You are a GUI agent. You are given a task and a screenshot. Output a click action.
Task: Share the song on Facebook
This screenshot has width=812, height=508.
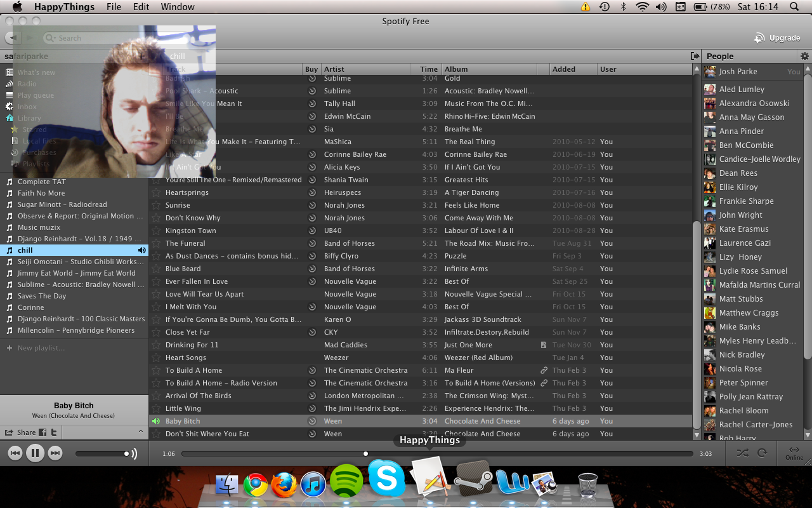43,432
